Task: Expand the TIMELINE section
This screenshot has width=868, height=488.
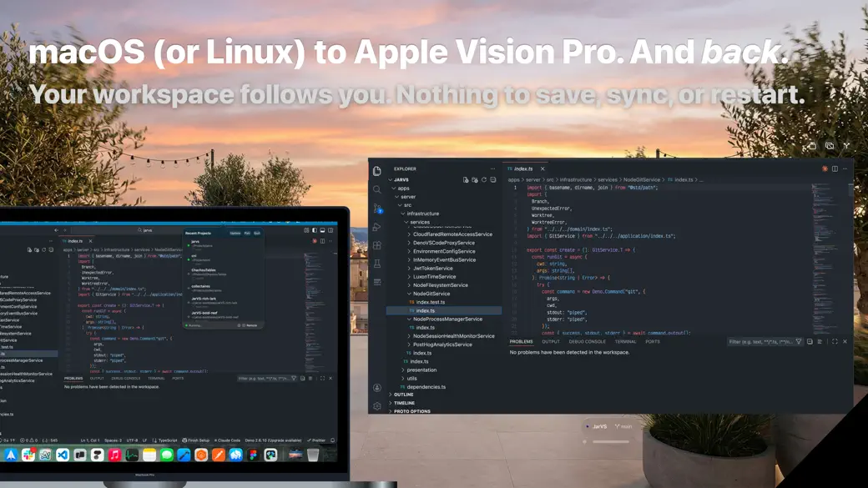Action: coord(404,403)
